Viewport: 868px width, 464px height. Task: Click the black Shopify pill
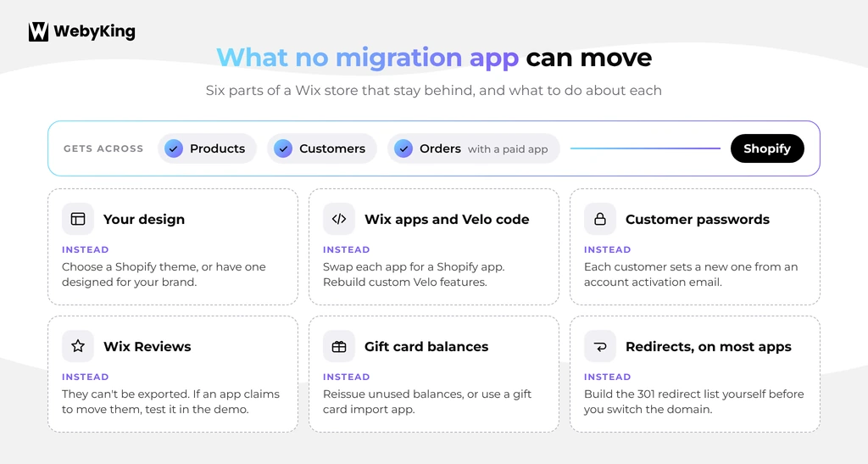(x=767, y=148)
